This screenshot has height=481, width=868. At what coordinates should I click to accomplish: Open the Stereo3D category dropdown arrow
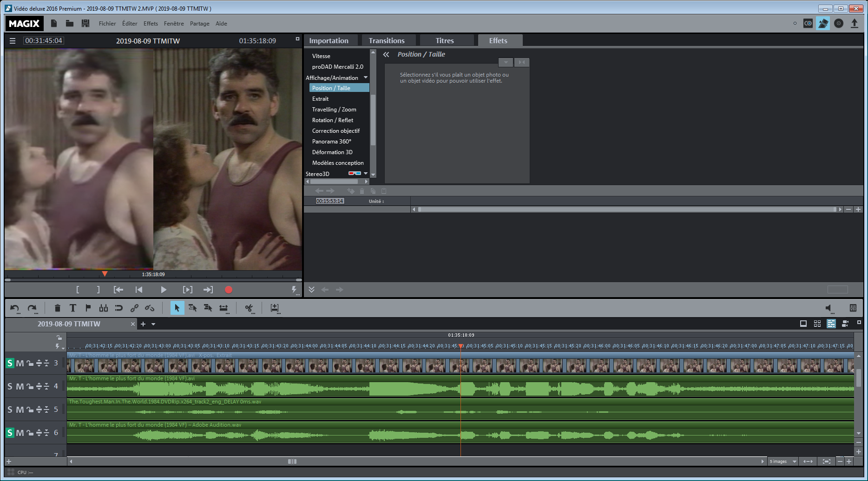[x=366, y=174]
